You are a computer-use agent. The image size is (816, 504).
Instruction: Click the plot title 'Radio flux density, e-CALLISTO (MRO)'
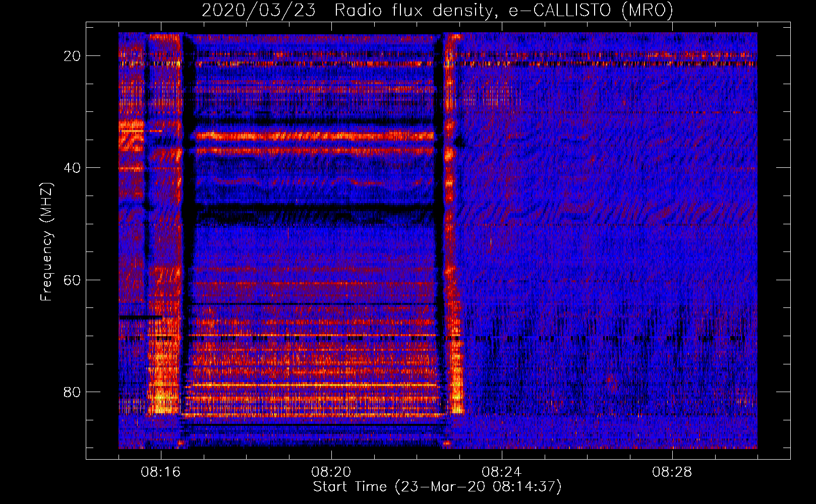click(x=504, y=10)
